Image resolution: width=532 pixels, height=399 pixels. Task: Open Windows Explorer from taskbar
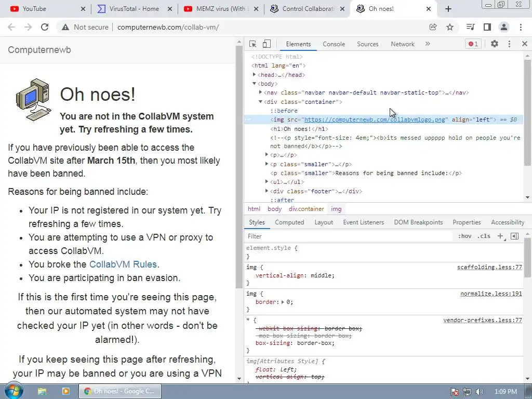(x=42, y=391)
